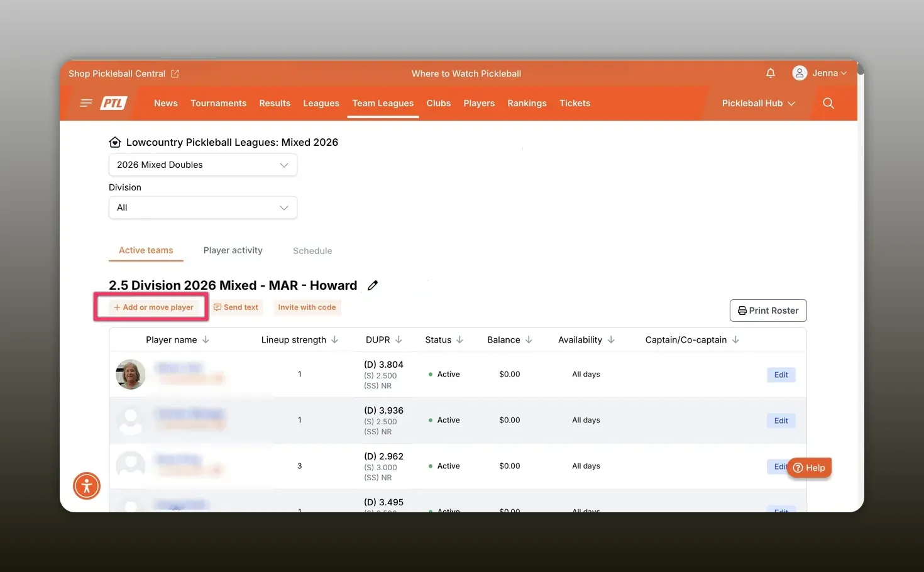This screenshot has height=572, width=924.
Task: Open Tickets in navigation
Action: click(x=575, y=103)
